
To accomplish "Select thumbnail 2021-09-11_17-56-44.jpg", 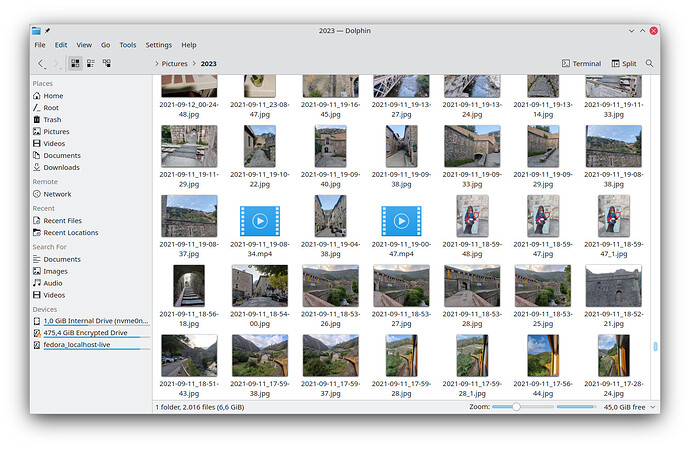I will (x=543, y=355).
